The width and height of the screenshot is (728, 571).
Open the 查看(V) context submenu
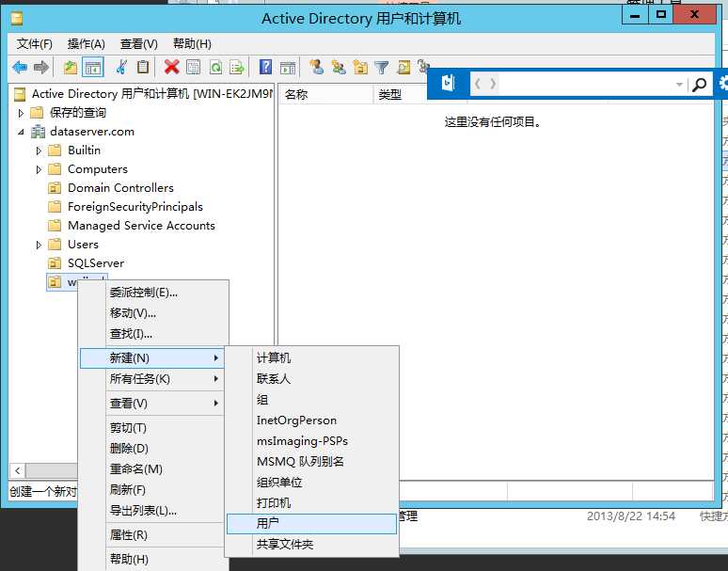pos(151,404)
